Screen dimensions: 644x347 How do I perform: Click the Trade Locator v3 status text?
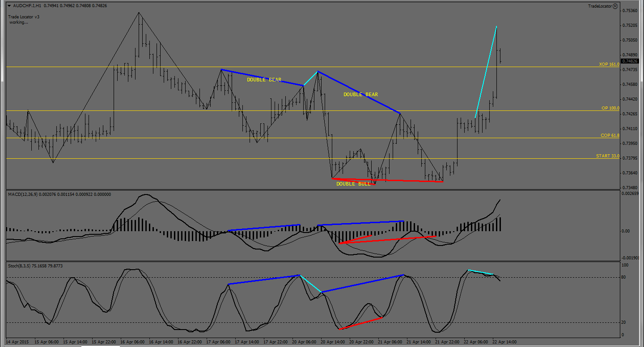(x=24, y=17)
